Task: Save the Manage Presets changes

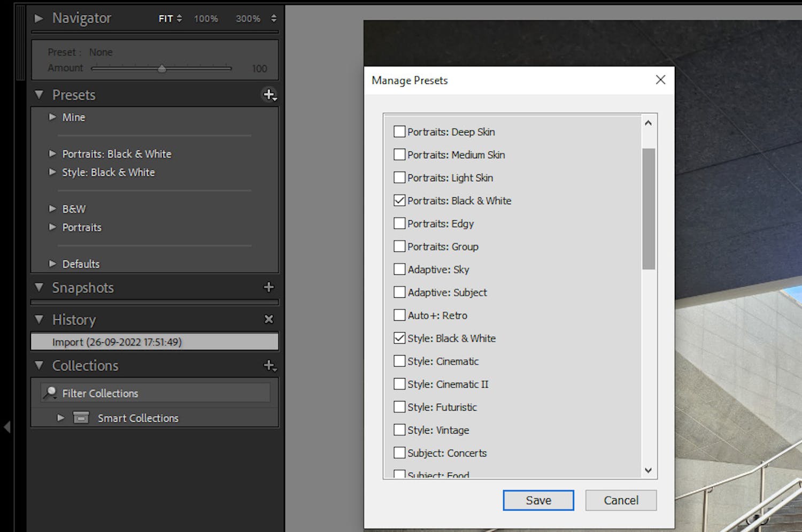Action: pyautogui.click(x=538, y=500)
